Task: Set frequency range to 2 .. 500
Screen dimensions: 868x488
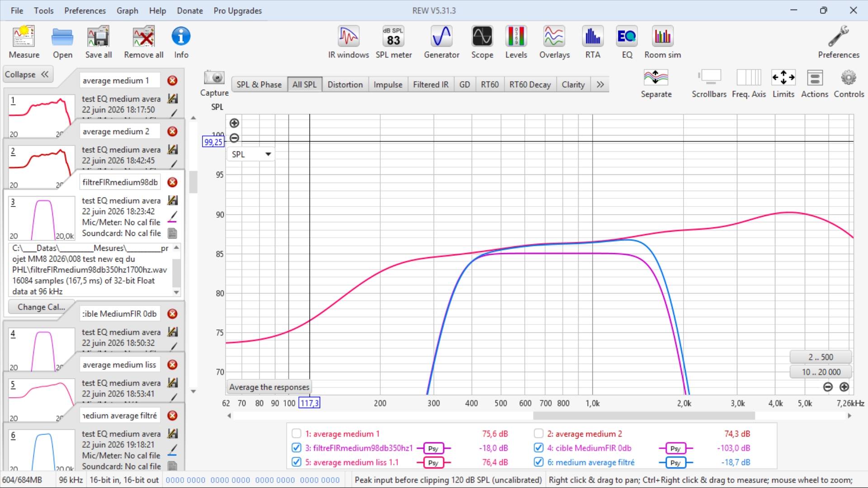Action: pyautogui.click(x=821, y=357)
